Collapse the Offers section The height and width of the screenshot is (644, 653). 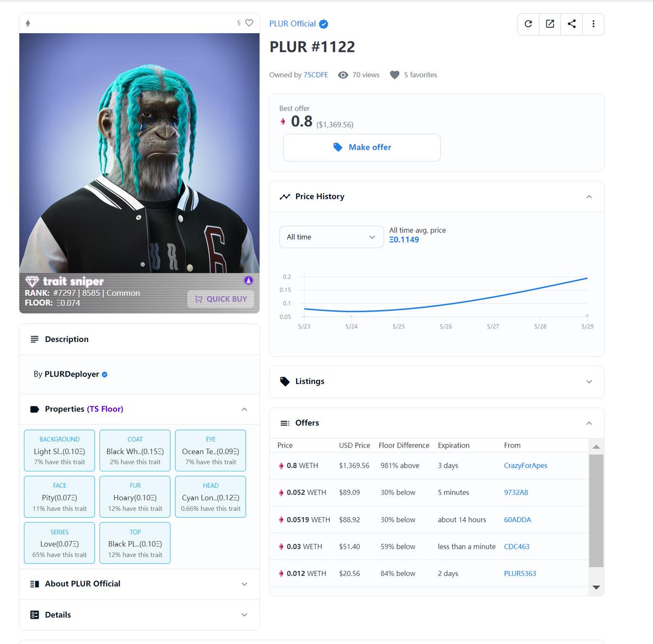pos(589,423)
